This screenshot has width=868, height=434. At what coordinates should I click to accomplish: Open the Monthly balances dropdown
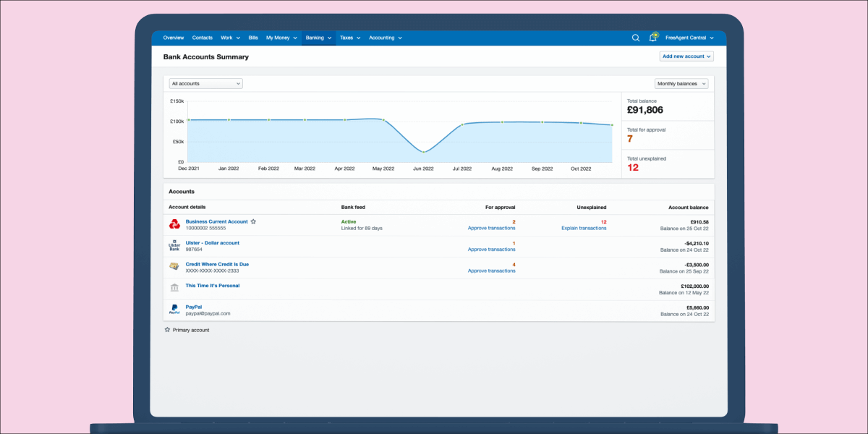[x=681, y=83]
